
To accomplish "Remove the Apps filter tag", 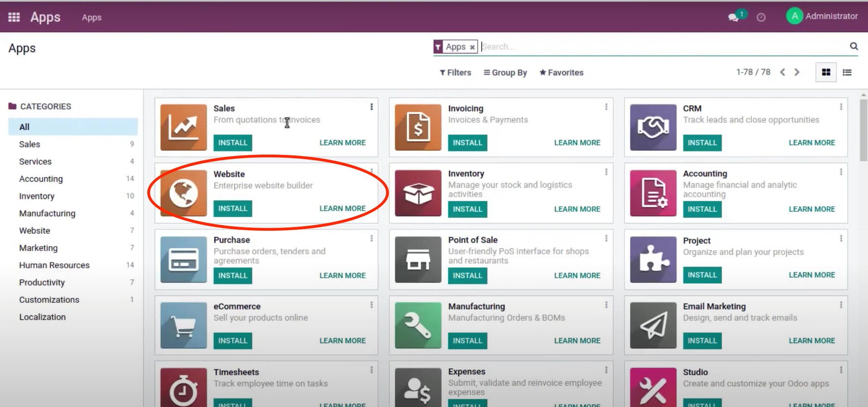I will 472,47.
